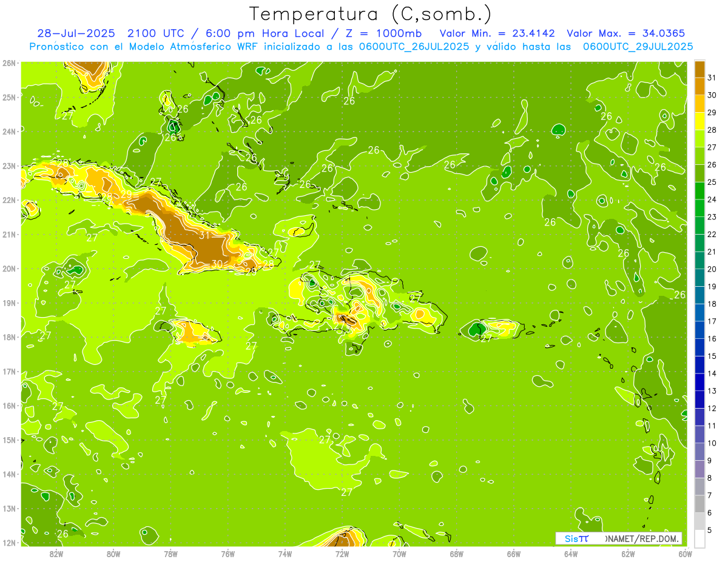Click the "80W" longitude axis label

113,554
